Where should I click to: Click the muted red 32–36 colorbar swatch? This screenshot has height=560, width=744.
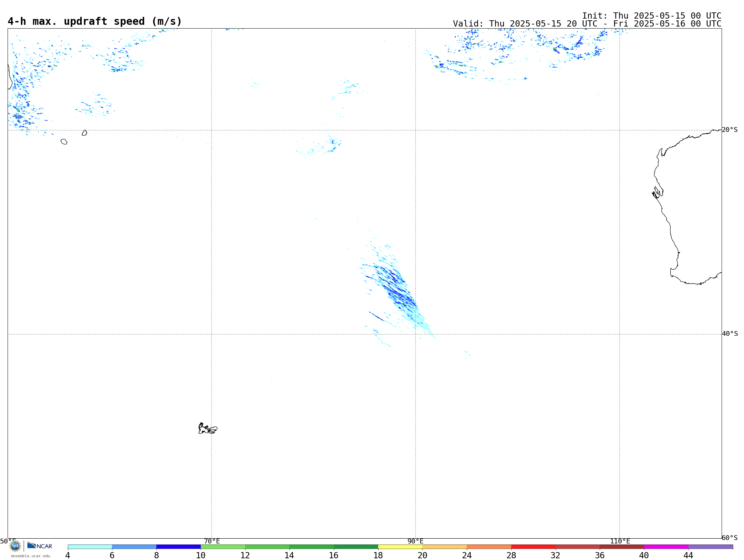578,547
